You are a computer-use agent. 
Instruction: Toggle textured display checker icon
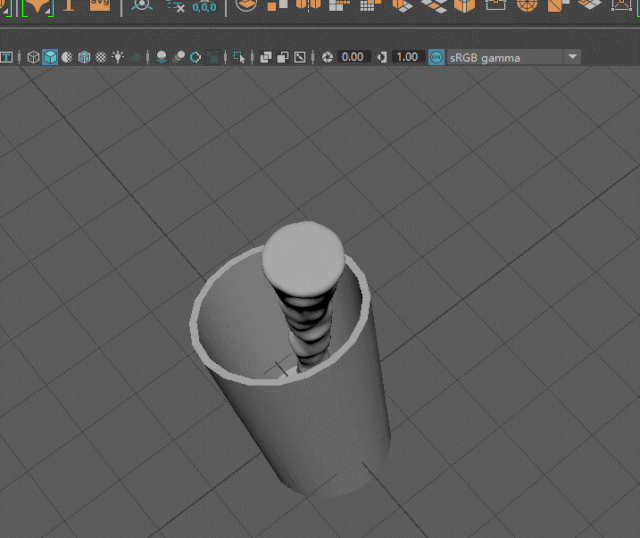tap(101, 57)
